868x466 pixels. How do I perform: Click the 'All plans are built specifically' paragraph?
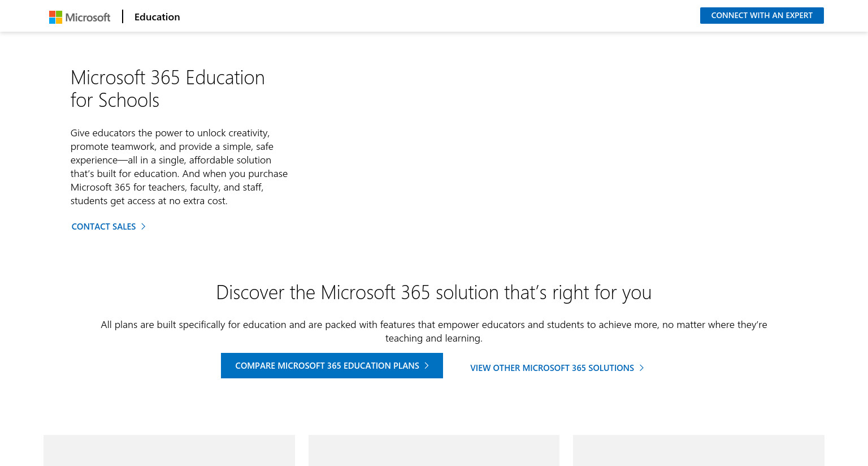(x=434, y=331)
